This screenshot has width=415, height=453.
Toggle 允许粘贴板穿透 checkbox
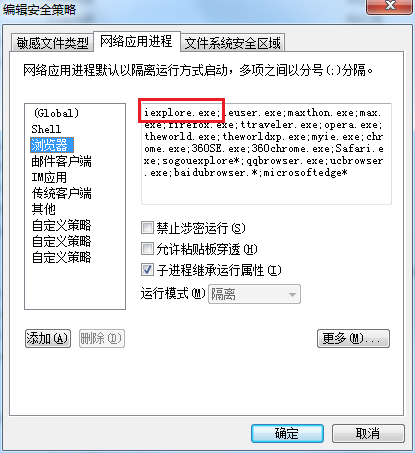pyautogui.click(x=147, y=249)
